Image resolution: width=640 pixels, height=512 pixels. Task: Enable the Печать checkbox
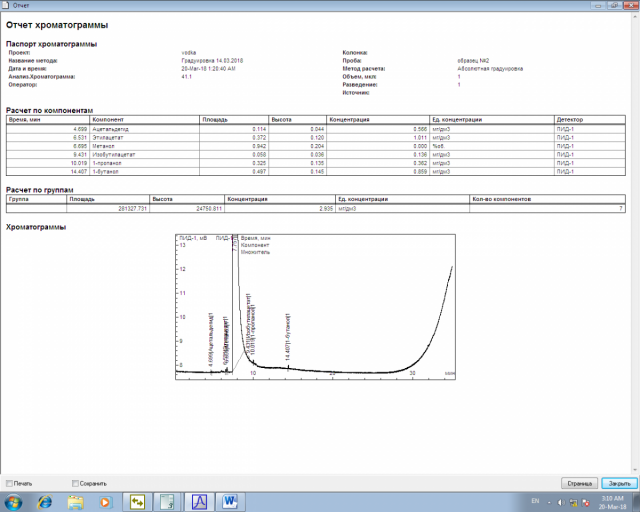(10, 483)
